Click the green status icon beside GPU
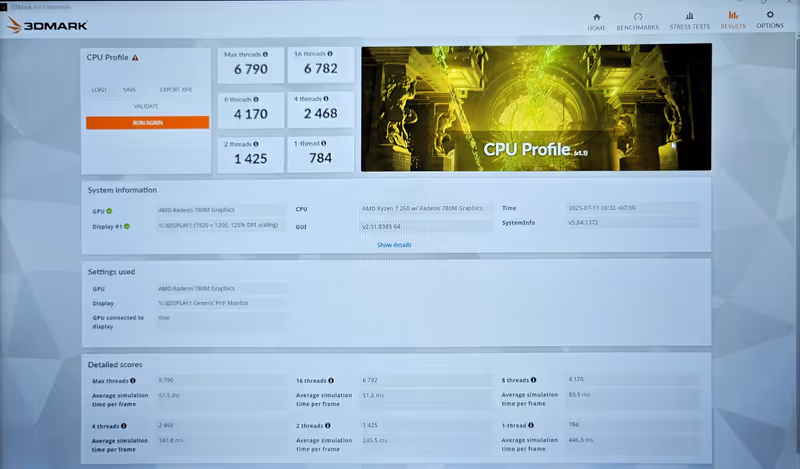Screen dimensions: 800x469 click(x=109, y=211)
